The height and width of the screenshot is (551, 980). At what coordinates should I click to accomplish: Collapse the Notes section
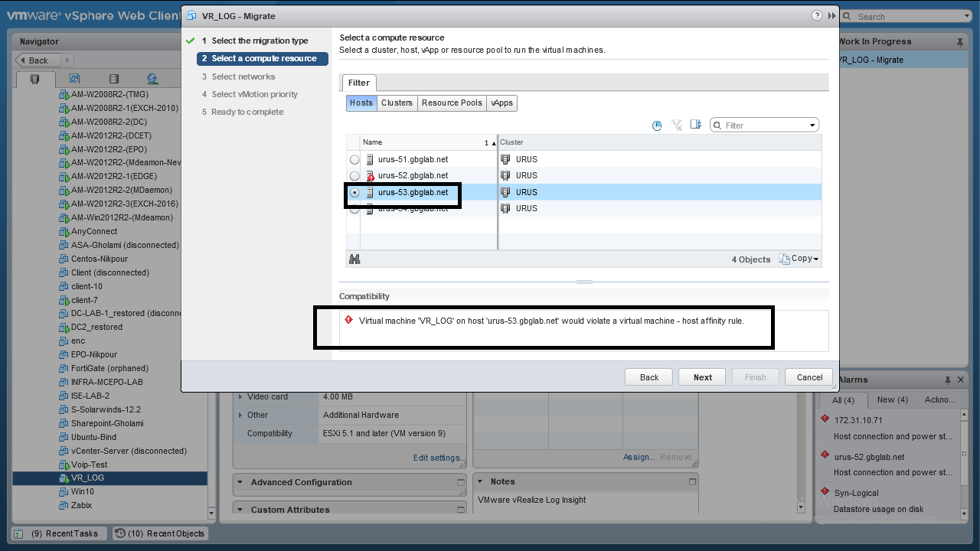[x=480, y=481]
